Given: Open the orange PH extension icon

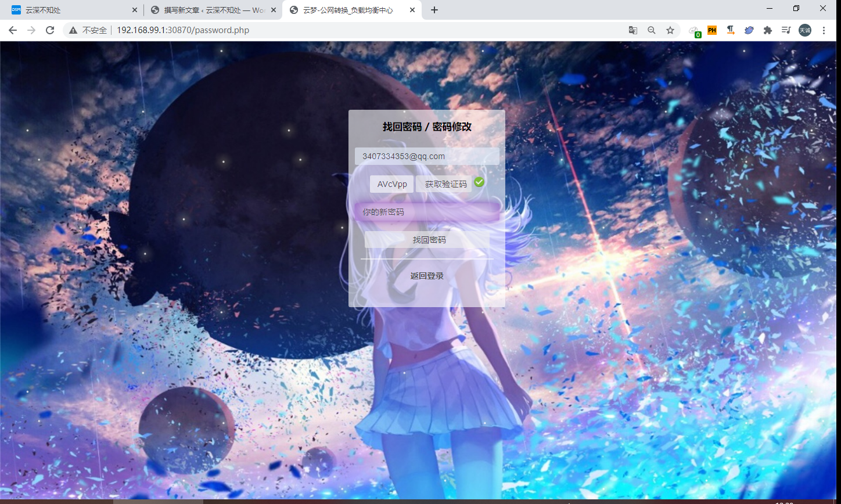Looking at the screenshot, I should 711,30.
